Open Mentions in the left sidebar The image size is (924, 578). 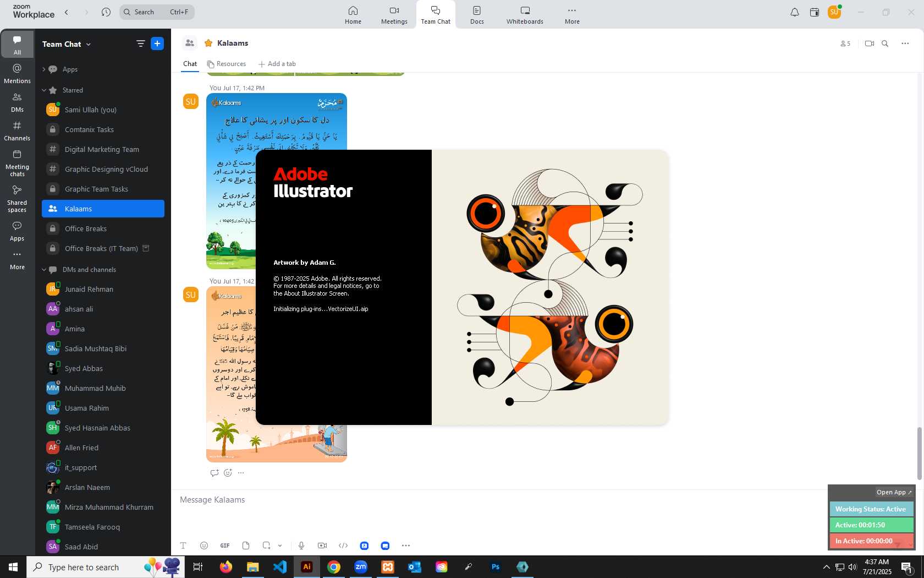[x=17, y=74]
